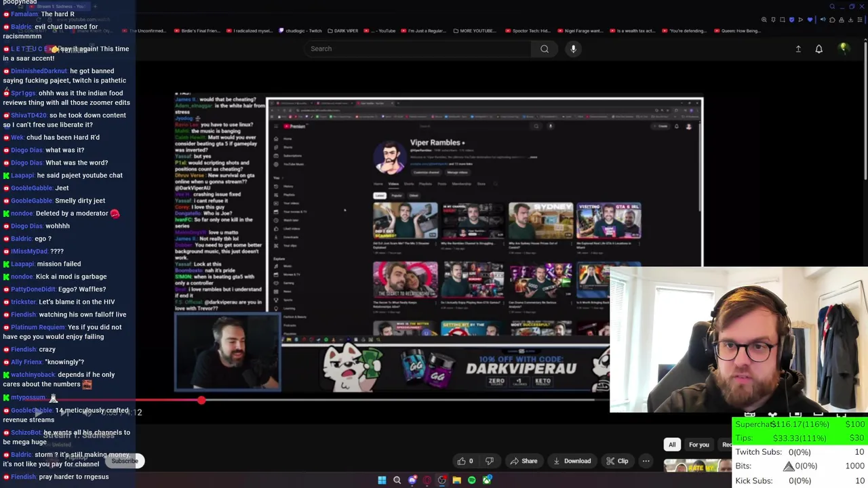Select the All filter chip
This screenshot has width=868, height=488.
point(672,445)
